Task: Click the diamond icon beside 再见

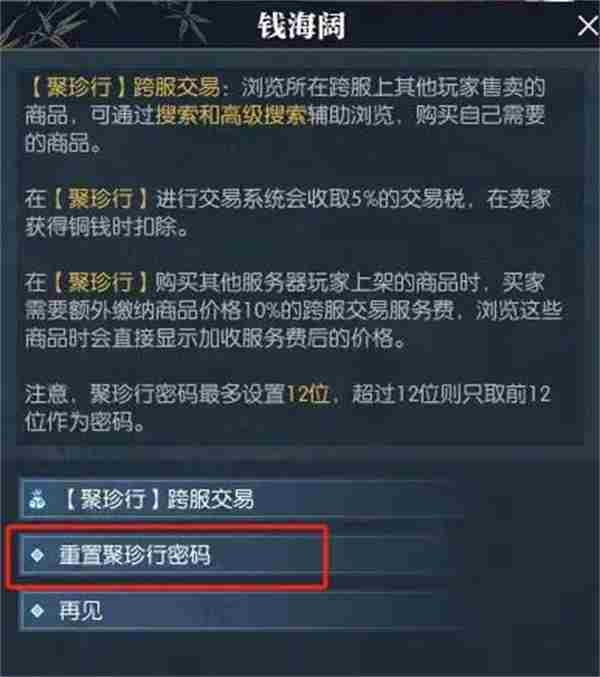Action: (x=38, y=611)
